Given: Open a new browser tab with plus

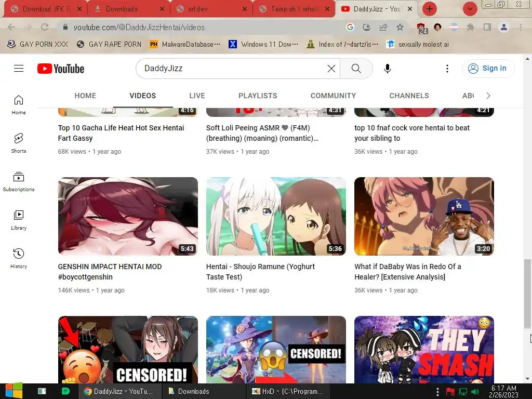Looking at the screenshot, I should 430,9.
